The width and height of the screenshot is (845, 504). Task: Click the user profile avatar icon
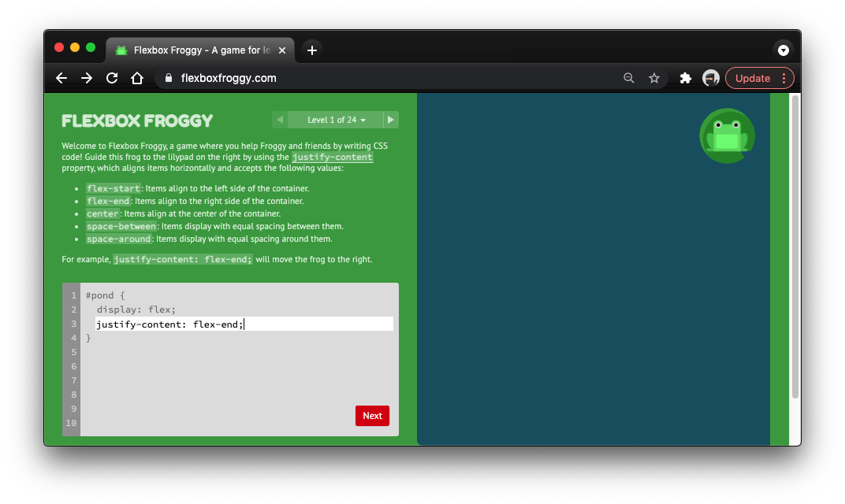tap(710, 78)
